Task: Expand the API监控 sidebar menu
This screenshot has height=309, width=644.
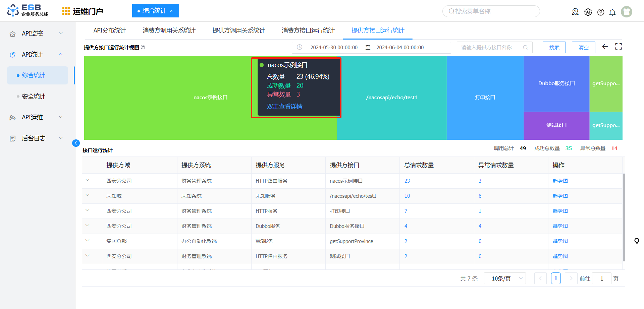Action: click(37, 34)
